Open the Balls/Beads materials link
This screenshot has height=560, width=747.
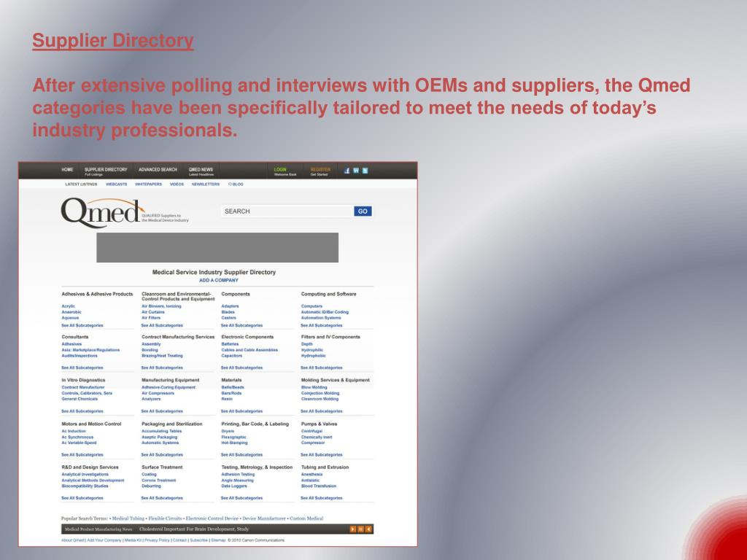pos(233,388)
